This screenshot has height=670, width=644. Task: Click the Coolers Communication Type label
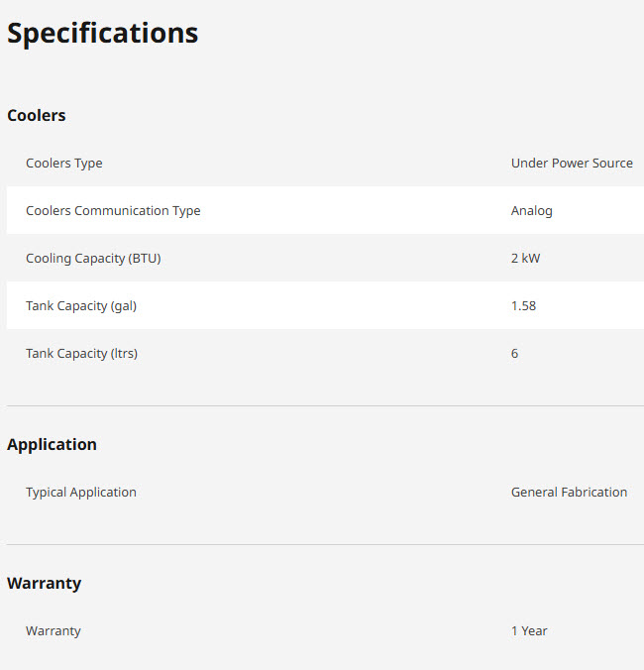pos(113,210)
